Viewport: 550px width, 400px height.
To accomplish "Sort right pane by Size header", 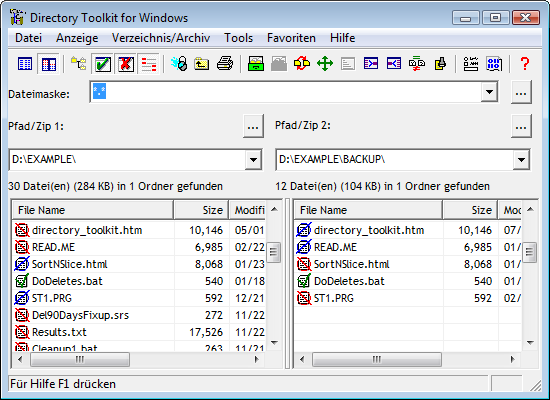I will coord(470,210).
